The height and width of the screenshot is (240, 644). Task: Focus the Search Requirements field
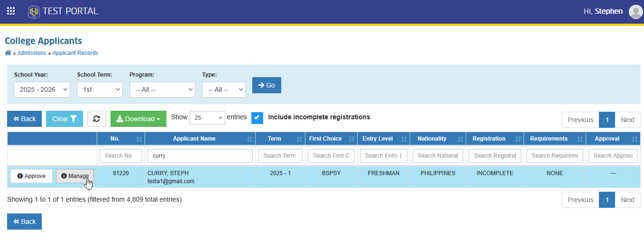click(x=555, y=156)
